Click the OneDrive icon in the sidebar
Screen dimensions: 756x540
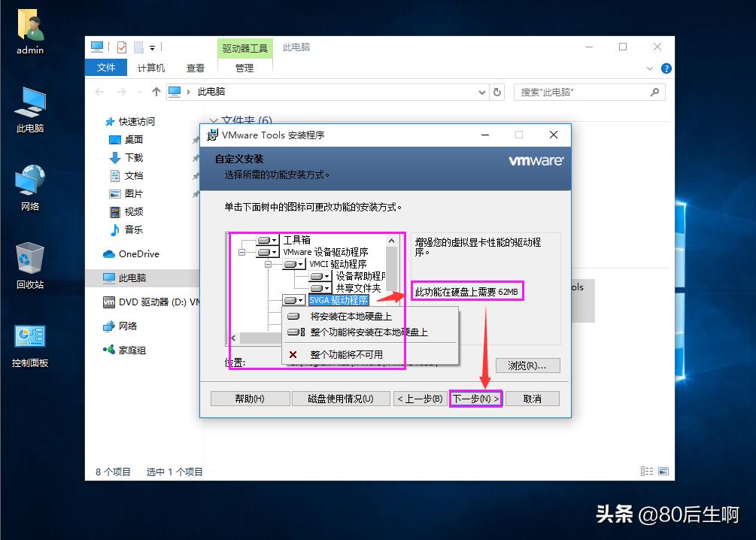(108, 254)
